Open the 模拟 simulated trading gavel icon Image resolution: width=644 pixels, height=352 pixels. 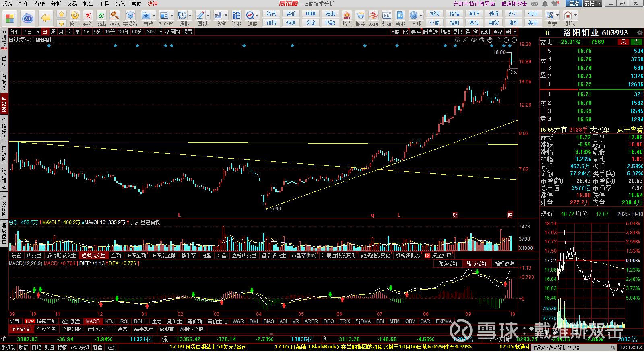click(x=115, y=16)
